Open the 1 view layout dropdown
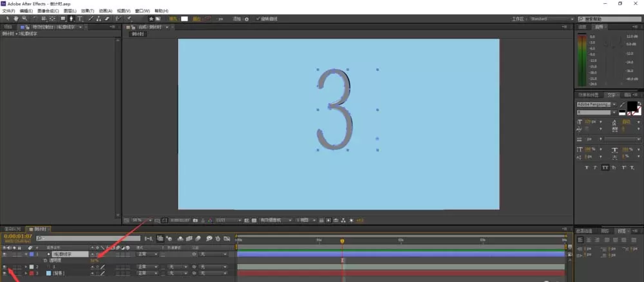This screenshot has width=644, height=282. [307, 220]
